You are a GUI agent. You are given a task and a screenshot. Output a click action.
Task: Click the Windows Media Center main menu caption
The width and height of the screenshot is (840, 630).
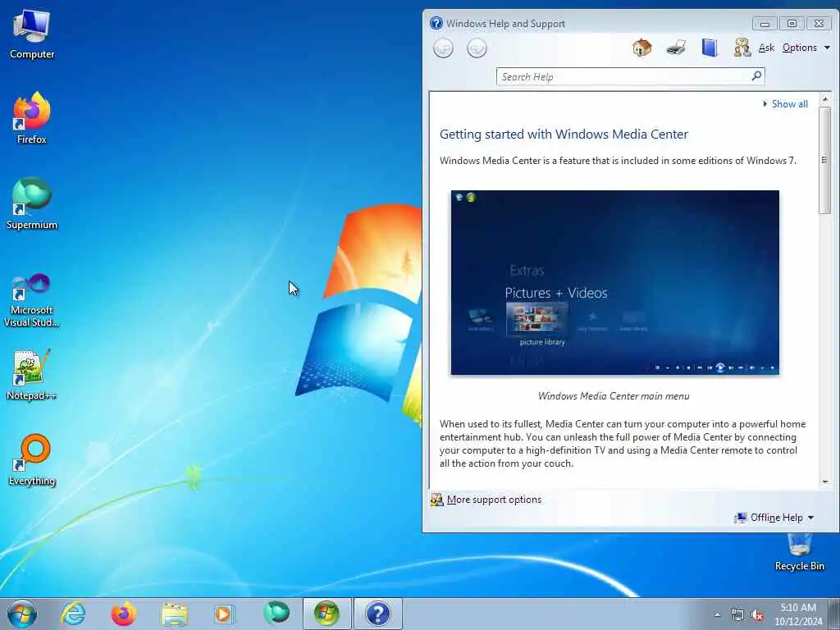[x=614, y=396]
